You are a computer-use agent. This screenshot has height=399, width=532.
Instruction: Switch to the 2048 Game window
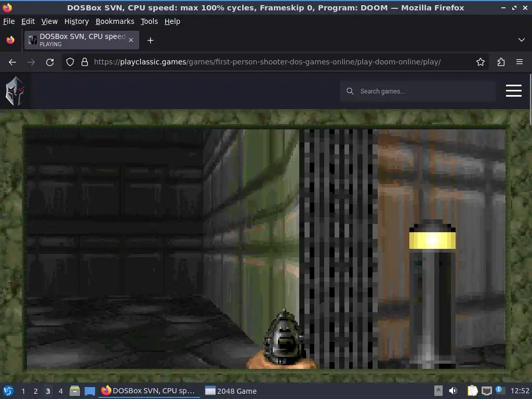(x=231, y=391)
